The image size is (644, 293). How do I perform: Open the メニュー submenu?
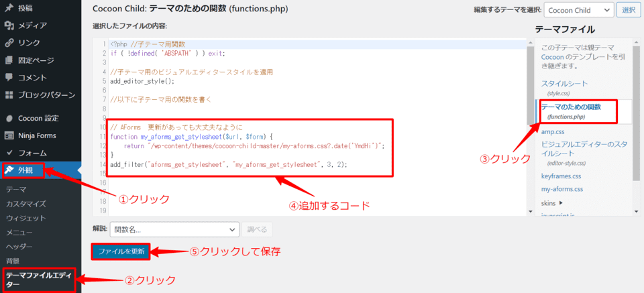coord(19,232)
